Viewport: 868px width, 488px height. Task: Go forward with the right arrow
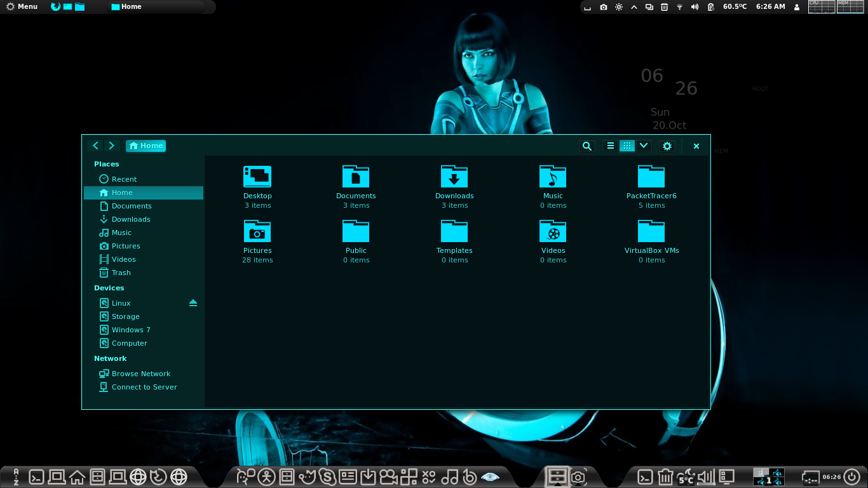click(112, 146)
